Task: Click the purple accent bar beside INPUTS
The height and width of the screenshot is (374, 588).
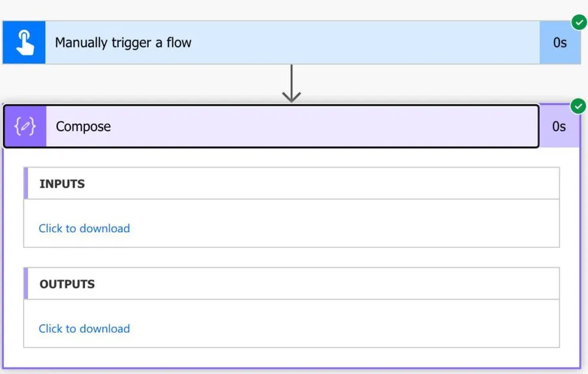Action: tap(26, 183)
